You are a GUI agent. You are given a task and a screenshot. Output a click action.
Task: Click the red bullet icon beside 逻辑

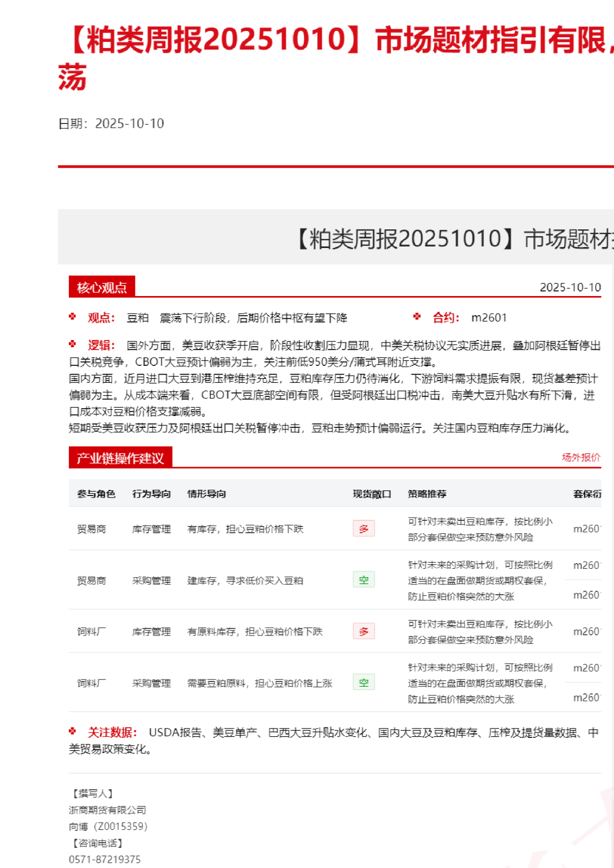(72, 344)
